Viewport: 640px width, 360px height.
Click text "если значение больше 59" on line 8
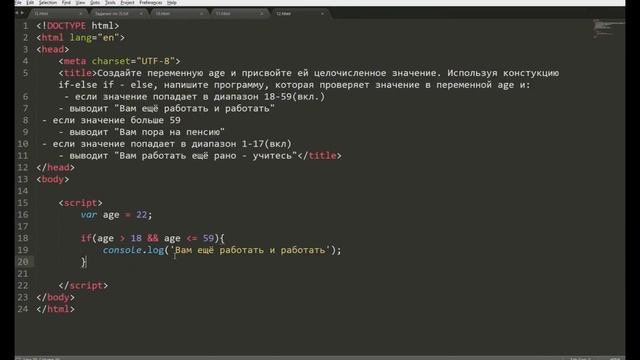pos(116,120)
